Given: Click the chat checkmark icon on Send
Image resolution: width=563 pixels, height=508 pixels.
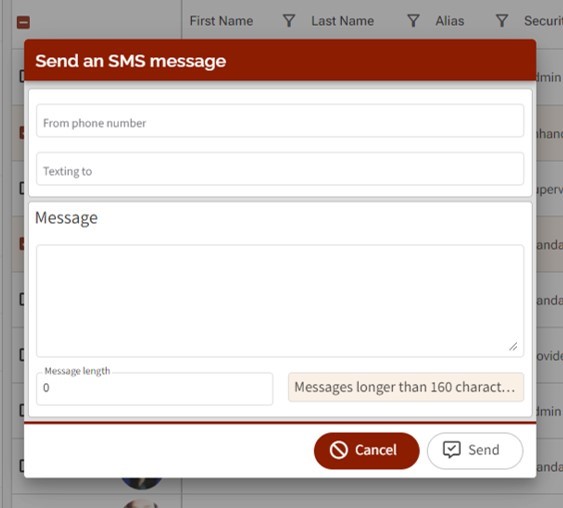Looking at the screenshot, I should click(451, 449).
